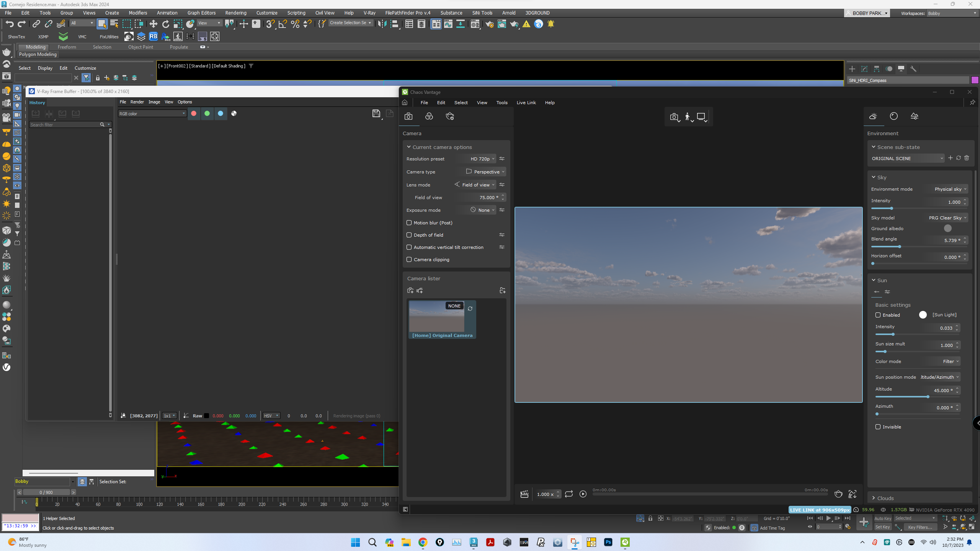Viewport: 980px width, 551px height.
Task: Open RGB color channel dropdown
Action: (152, 114)
